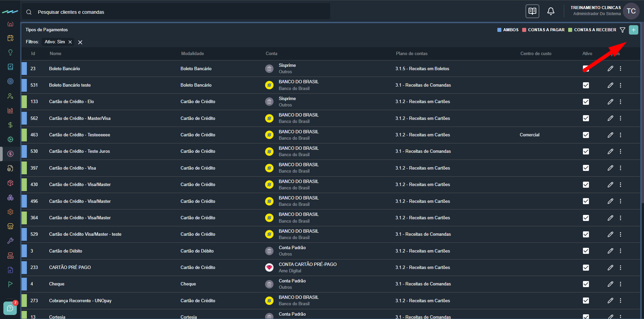Open more options for Cobrança Recorrente - UNOpay

point(621,301)
